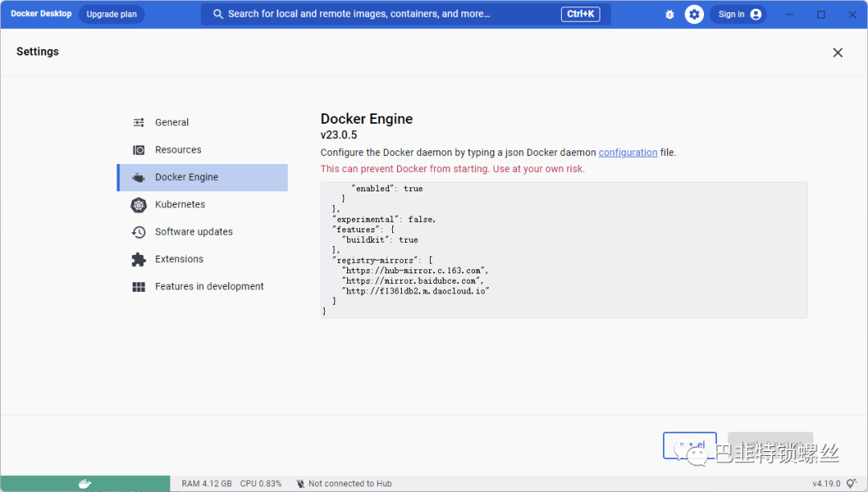Click the General sliders icon
The height and width of the screenshot is (492, 868).
[139, 123]
